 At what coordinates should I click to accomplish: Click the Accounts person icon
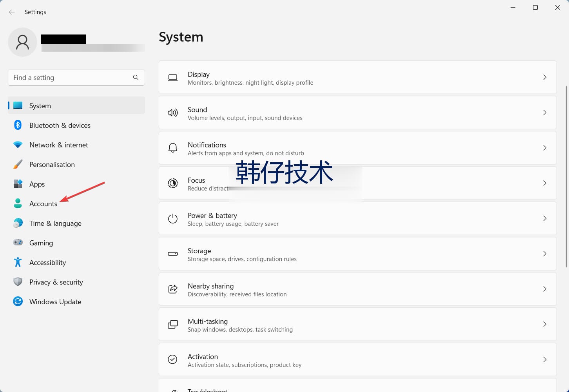click(x=18, y=203)
